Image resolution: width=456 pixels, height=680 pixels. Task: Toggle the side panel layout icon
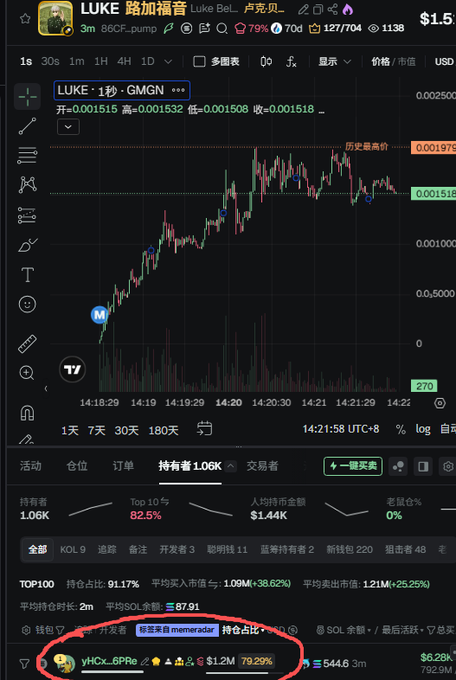[423, 466]
